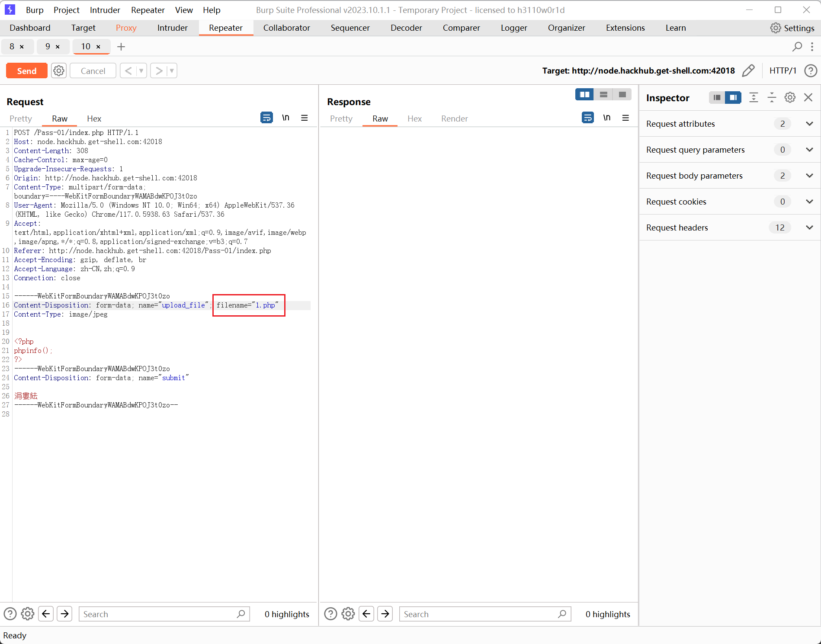This screenshot has width=821, height=644.
Task: Open Inspector settings gear icon
Action: (790, 97)
